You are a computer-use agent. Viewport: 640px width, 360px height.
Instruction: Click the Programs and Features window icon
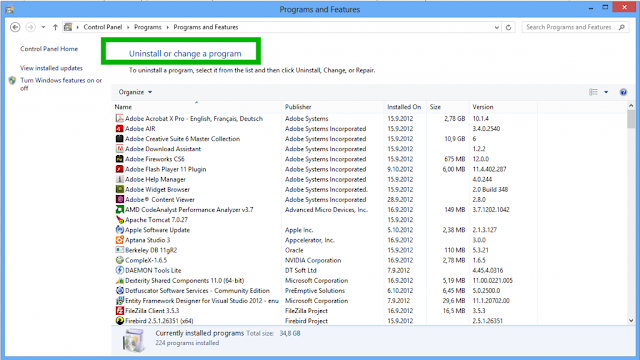pyautogui.click(x=10, y=9)
